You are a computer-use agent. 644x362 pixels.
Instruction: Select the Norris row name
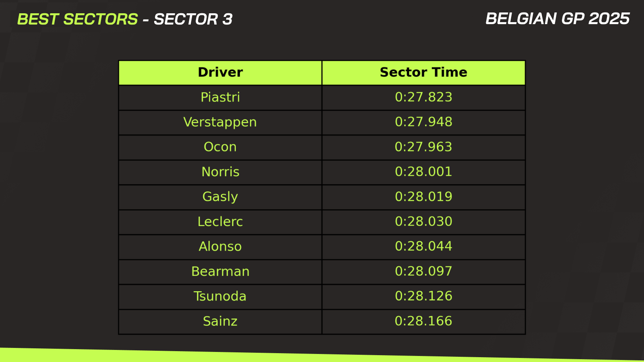tap(220, 172)
